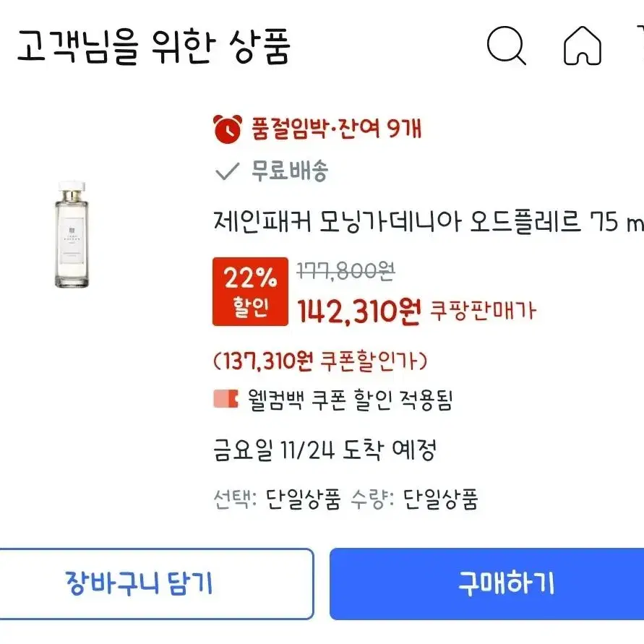Screen dimensions: 644x644
Task: Tap the struck-through 177,800원 original price
Action: [345, 271]
